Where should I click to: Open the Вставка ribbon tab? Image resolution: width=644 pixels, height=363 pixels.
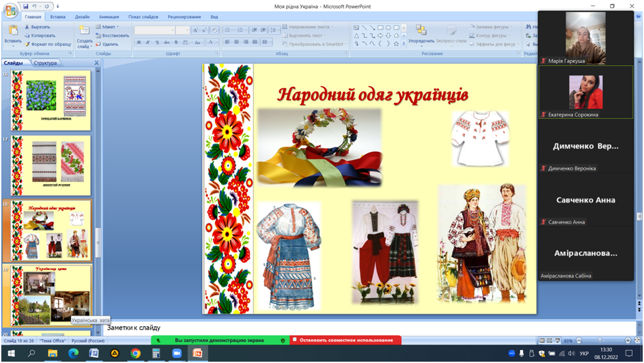(x=57, y=17)
